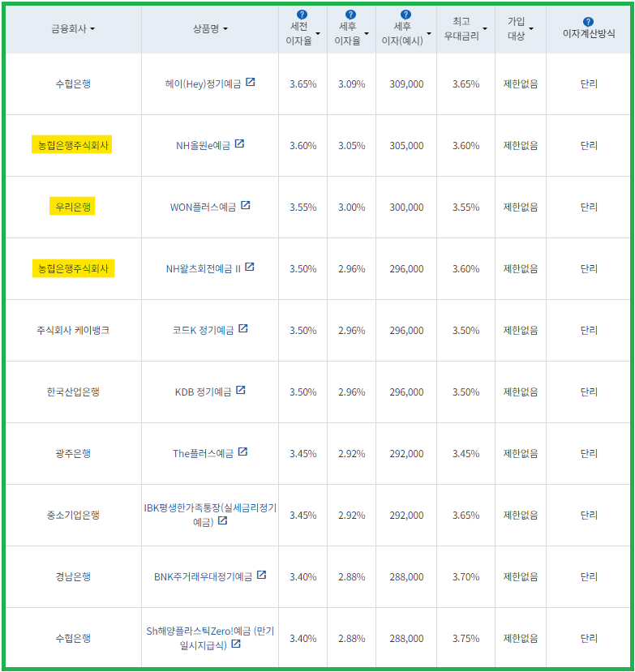Click external link icon next to NH올원e예금
This screenshot has width=635, height=672.
[240, 143]
